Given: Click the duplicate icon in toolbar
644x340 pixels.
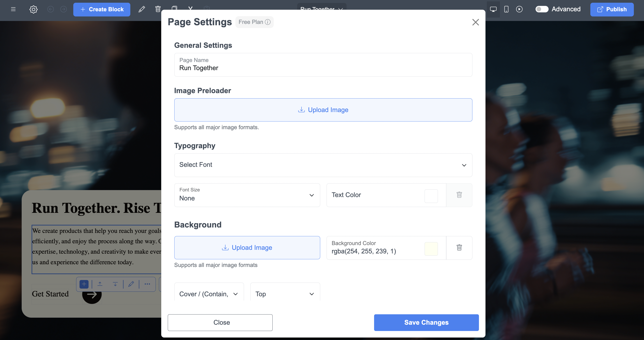Looking at the screenshot, I should [175, 9].
